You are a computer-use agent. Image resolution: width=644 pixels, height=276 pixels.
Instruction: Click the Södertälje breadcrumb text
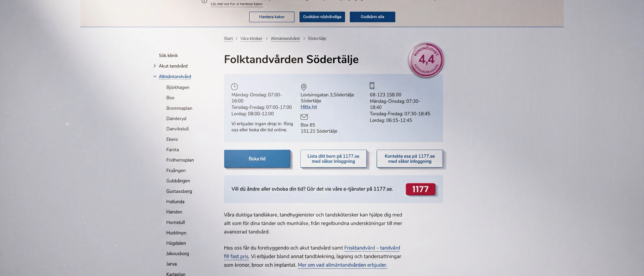pyautogui.click(x=317, y=39)
